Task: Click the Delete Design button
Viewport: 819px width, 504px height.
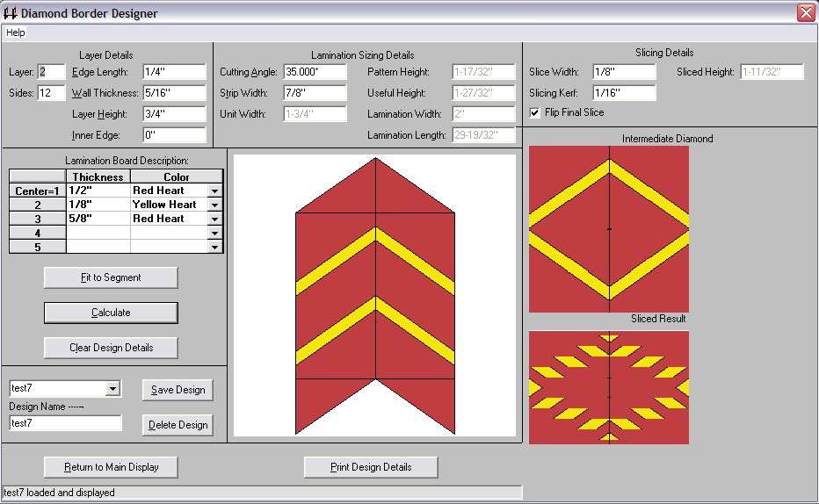Action: coord(178,425)
